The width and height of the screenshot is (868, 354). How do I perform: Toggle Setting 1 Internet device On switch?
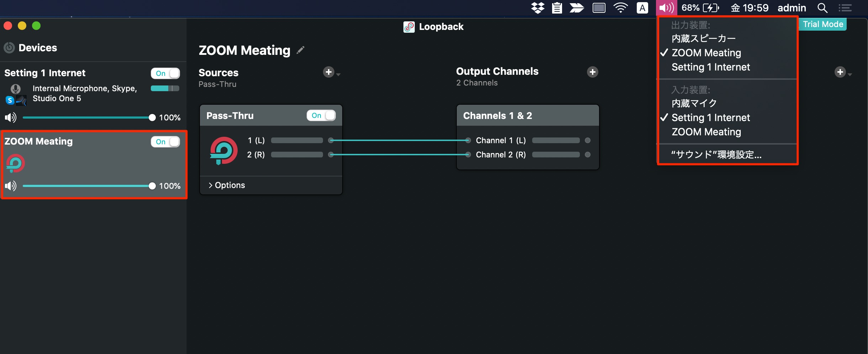[165, 73]
